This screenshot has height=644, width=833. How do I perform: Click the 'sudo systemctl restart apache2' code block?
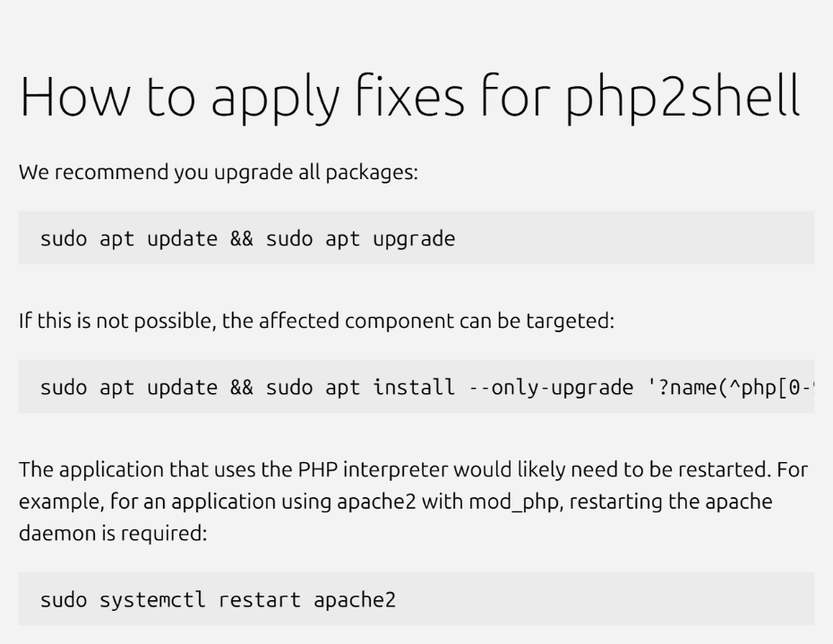[416, 599]
